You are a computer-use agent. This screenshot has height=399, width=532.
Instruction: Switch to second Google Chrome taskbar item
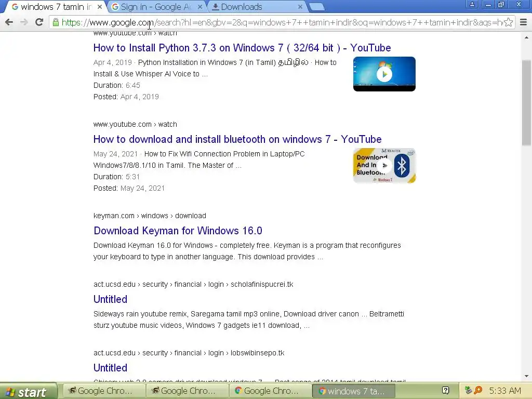point(187,391)
